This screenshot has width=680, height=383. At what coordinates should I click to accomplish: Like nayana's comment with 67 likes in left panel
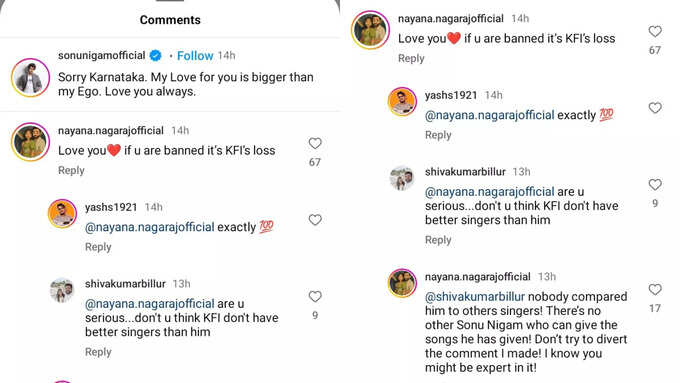pos(315,144)
